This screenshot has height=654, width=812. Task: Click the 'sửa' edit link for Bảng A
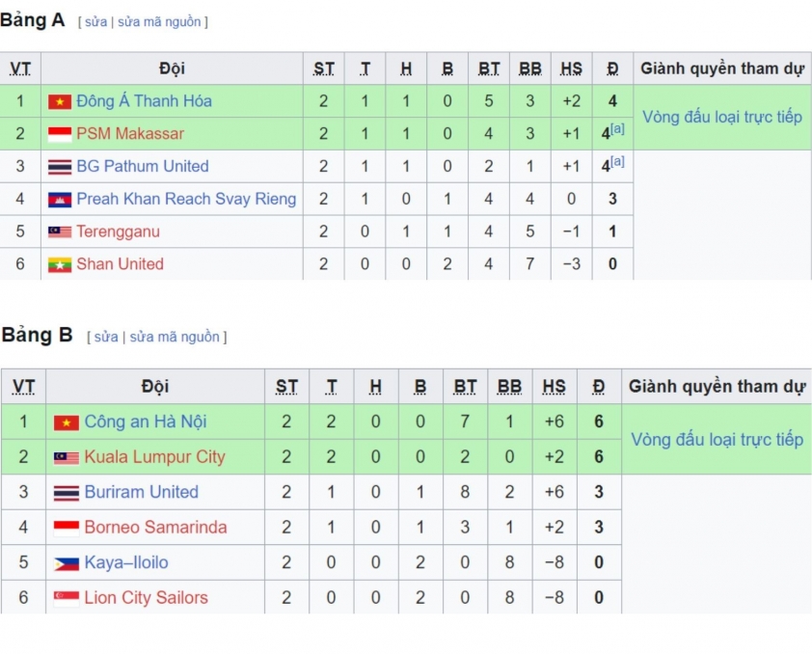pos(95,22)
